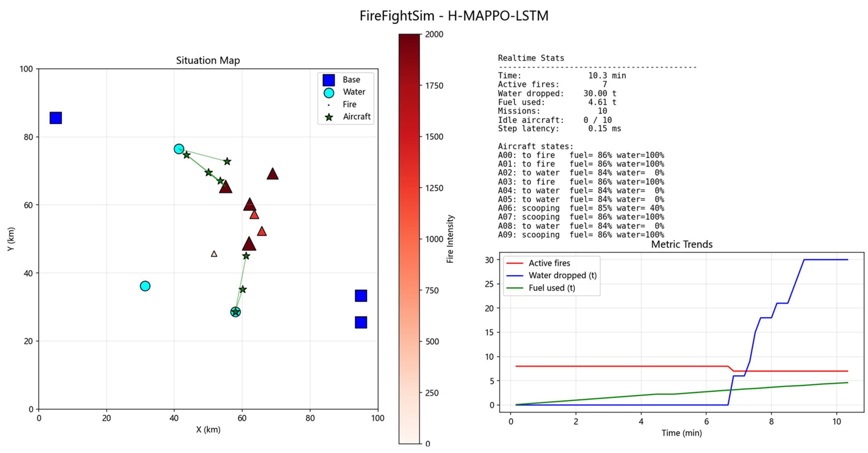Click the upper blue base square on right edge
The width and height of the screenshot is (868, 453).
[361, 295]
